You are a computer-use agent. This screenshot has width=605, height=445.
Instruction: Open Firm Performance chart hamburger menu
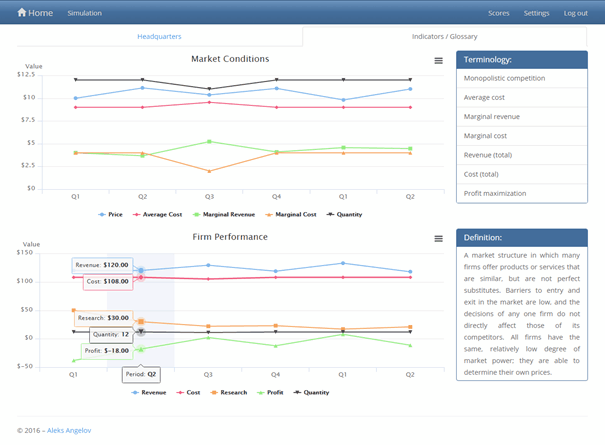pos(438,238)
